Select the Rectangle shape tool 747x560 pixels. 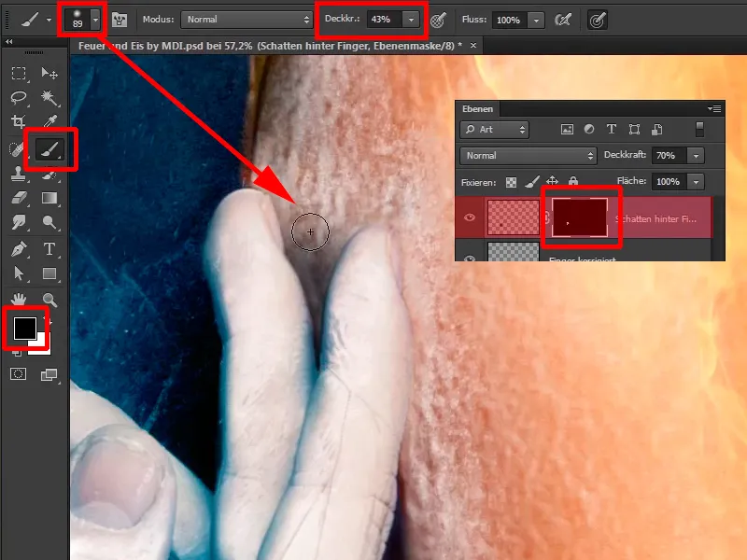[49, 273]
